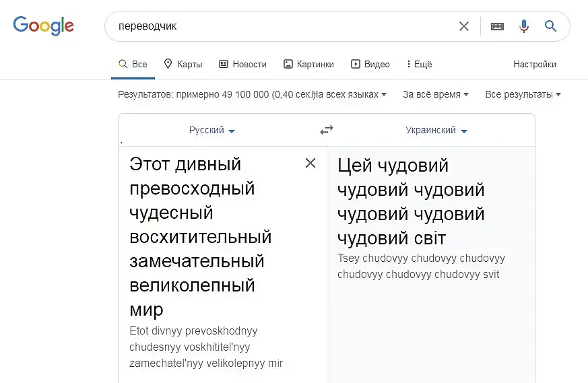Open the Русский source language dropdown

click(x=211, y=131)
